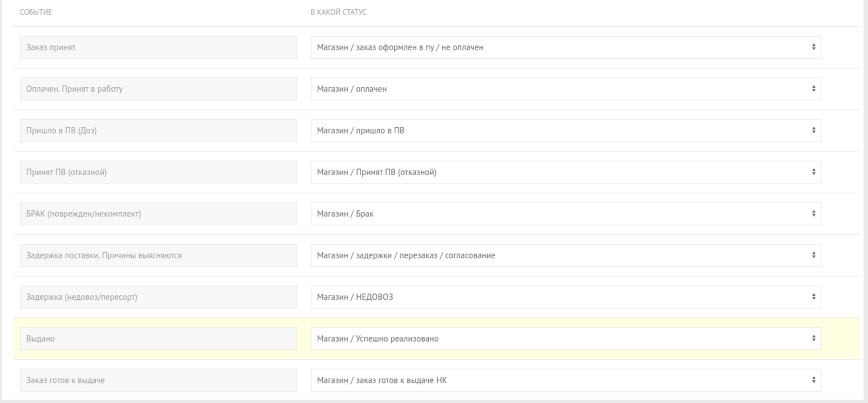Image resolution: width=868 pixels, height=403 pixels.
Task: Select the "Заказ принят." event field
Action: (158, 47)
